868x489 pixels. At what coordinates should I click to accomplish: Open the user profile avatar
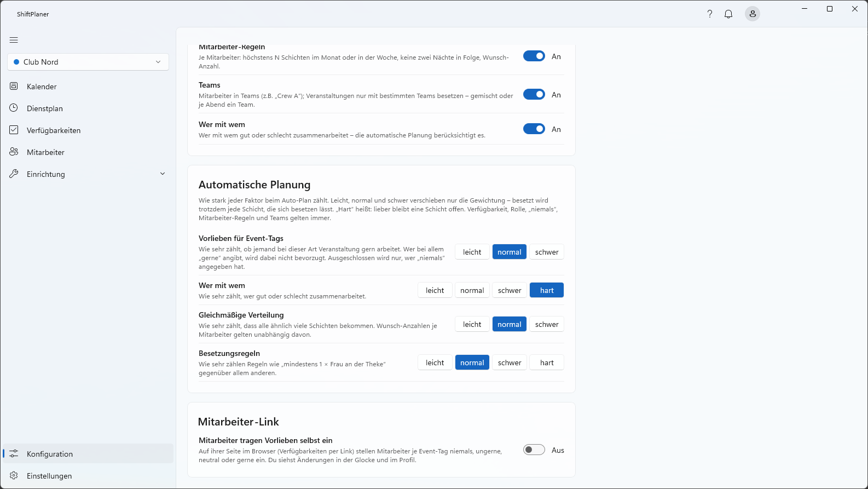coord(753,14)
